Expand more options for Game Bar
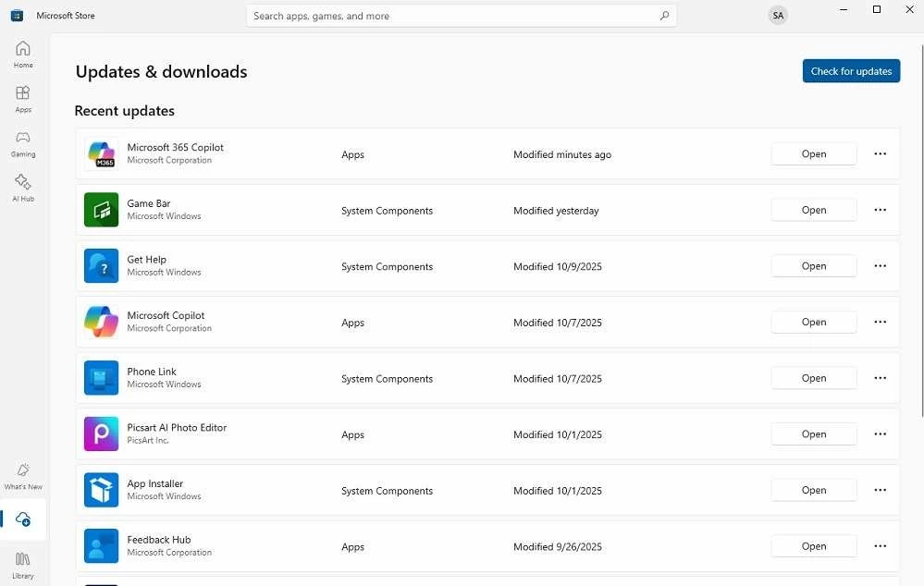 [880, 211]
